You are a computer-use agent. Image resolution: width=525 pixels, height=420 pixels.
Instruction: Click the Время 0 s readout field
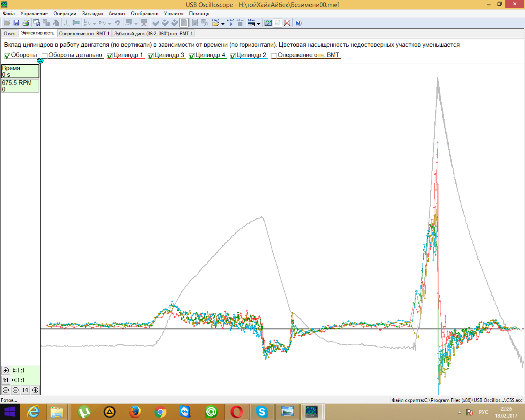20,71
